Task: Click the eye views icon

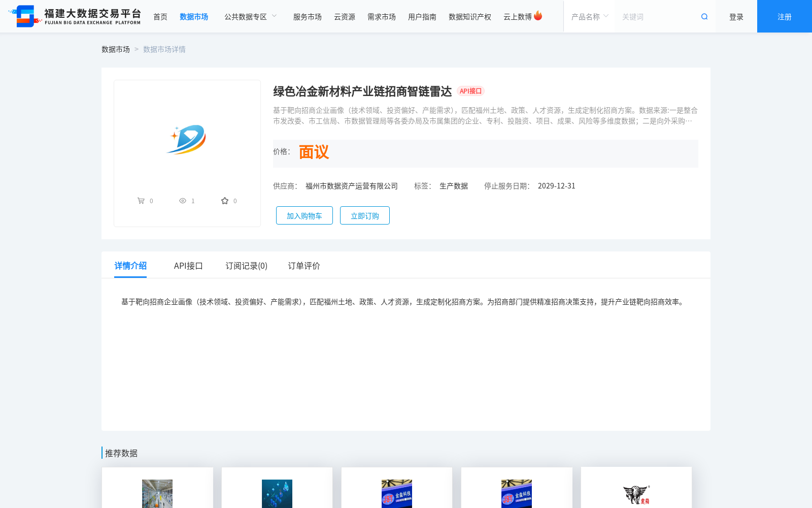Action: 183,201
